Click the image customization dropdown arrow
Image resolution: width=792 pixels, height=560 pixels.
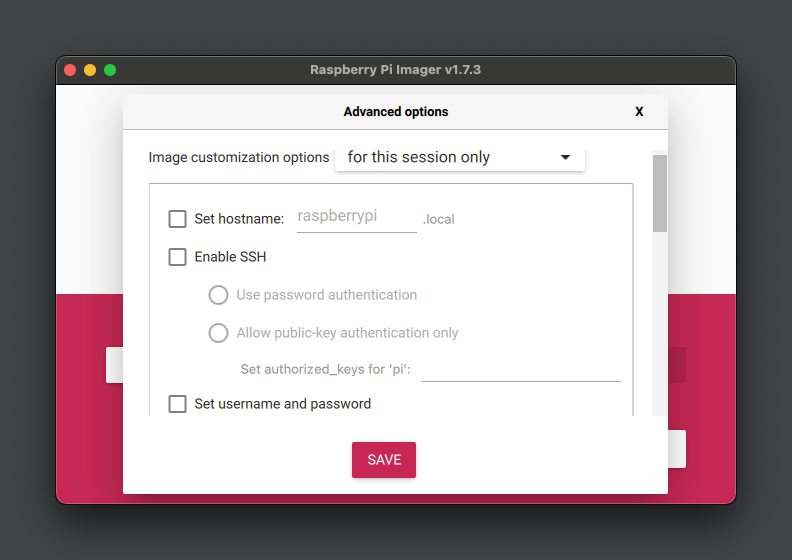pos(565,157)
